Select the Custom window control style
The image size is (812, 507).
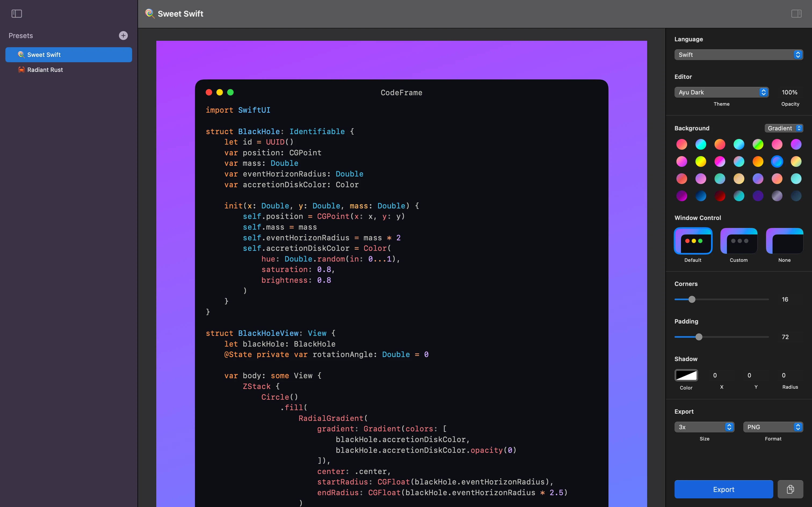click(739, 241)
